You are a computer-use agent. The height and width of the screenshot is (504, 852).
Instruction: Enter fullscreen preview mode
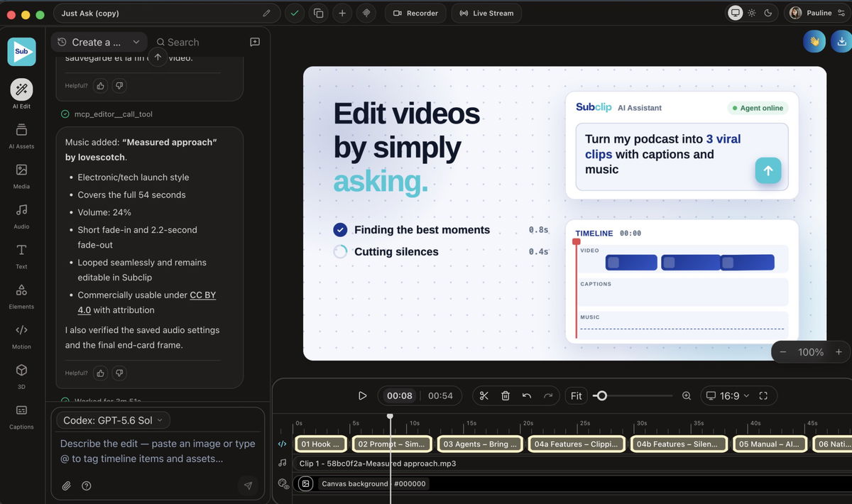click(764, 395)
